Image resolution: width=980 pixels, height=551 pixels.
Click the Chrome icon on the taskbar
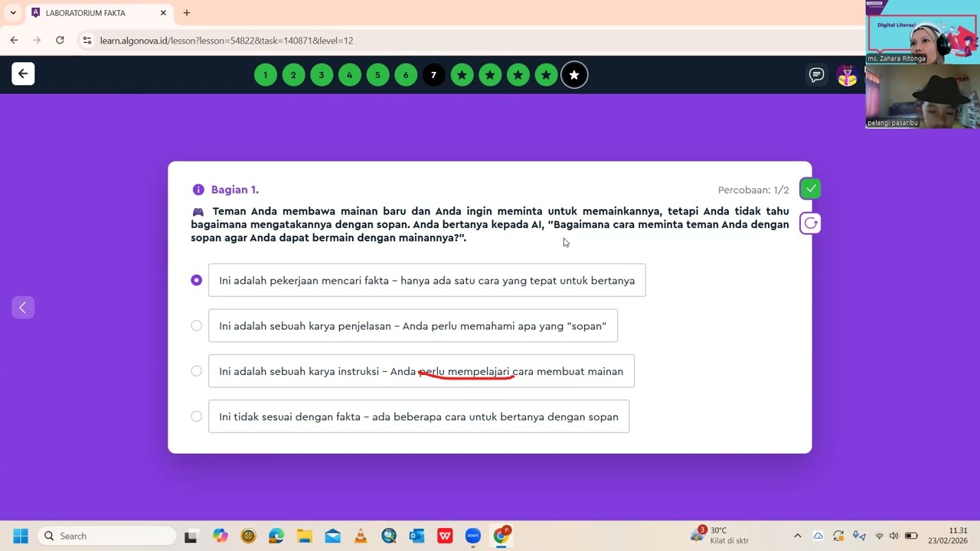[501, 536]
